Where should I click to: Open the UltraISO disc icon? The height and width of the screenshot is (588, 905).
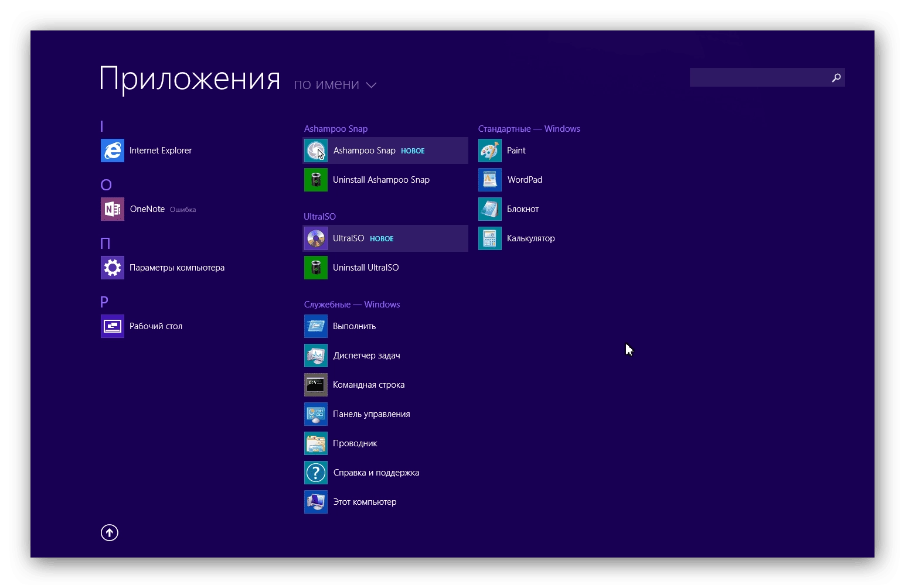(x=316, y=238)
